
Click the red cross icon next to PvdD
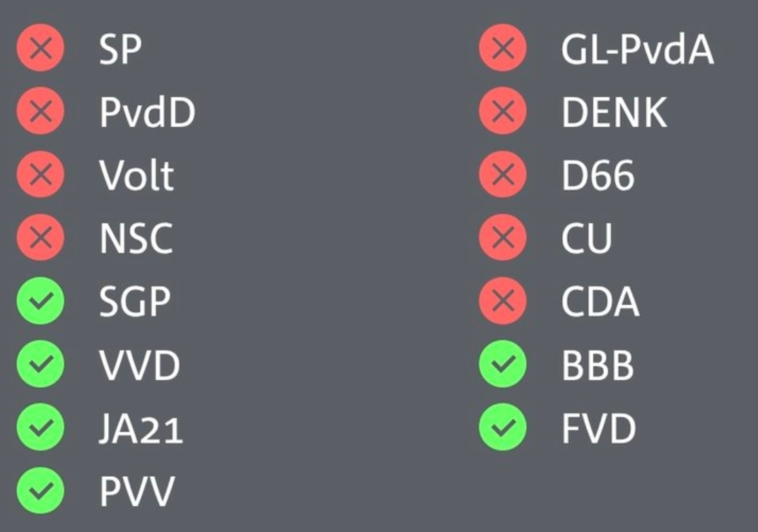[40, 111]
